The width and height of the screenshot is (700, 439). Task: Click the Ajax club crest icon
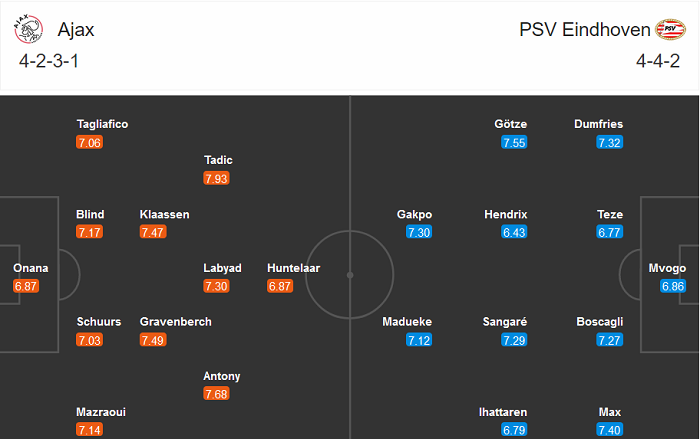tap(29, 30)
